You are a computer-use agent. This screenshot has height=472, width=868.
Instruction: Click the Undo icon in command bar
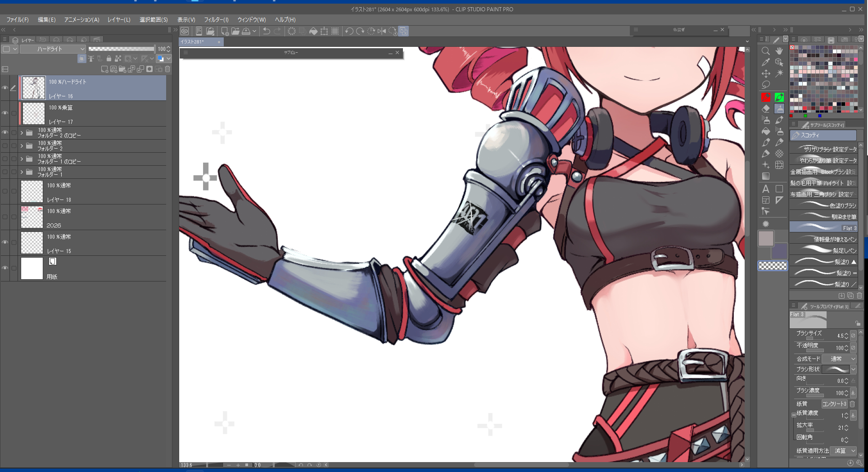[x=267, y=31]
